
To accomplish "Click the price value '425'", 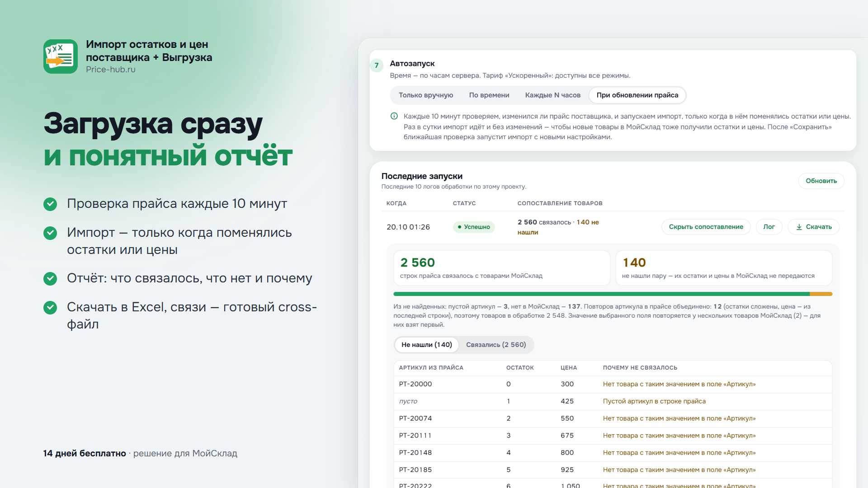I will coord(567,401).
